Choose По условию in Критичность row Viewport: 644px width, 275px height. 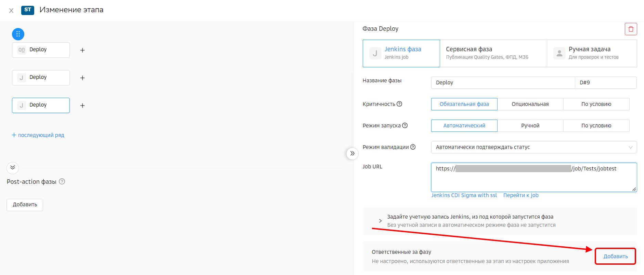(596, 104)
